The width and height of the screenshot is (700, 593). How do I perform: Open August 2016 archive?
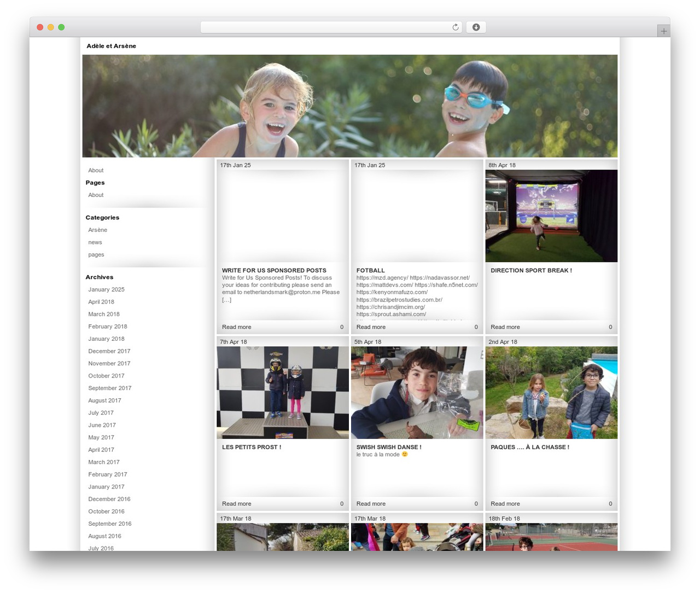click(105, 536)
